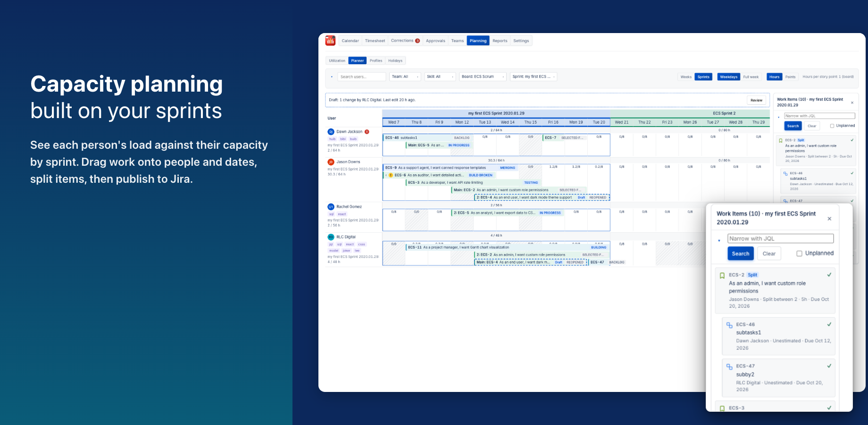The width and height of the screenshot is (868, 425).
Task: Click ECS-47 green checkmark in enlarged popup
Action: (x=829, y=366)
